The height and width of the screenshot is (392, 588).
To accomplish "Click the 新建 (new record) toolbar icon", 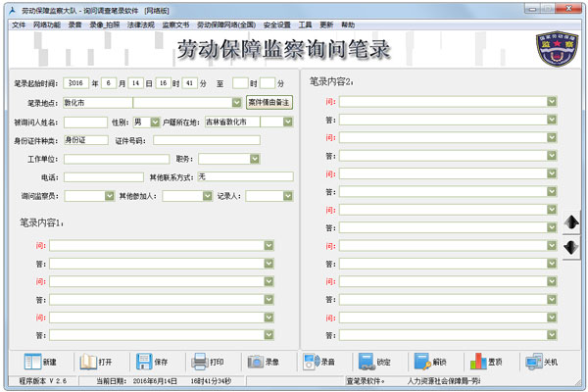I will click(33, 362).
